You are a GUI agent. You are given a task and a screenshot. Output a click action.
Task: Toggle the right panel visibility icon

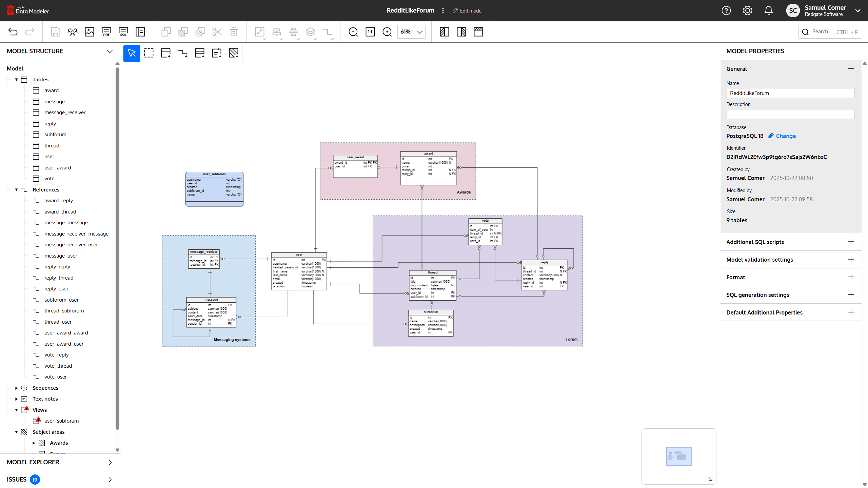[x=461, y=32]
